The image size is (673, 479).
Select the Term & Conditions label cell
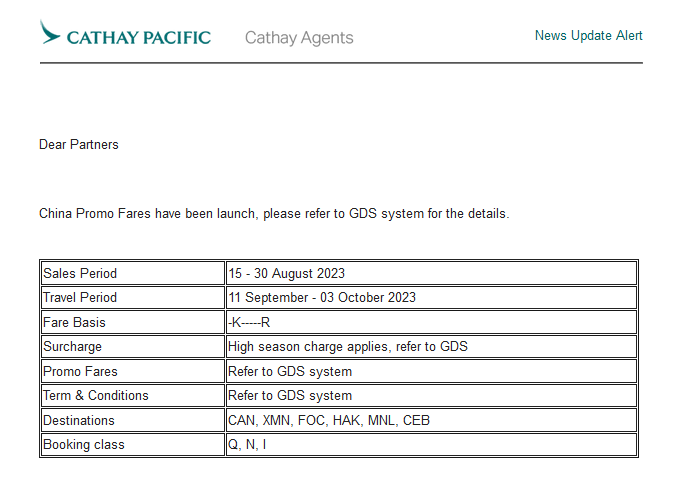pos(133,395)
